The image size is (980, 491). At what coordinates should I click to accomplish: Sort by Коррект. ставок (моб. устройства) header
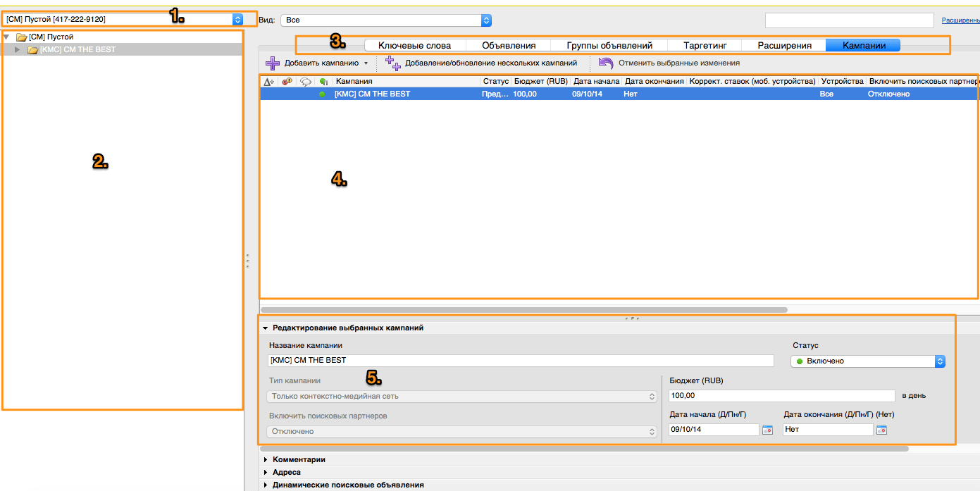(x=752, y=82)
